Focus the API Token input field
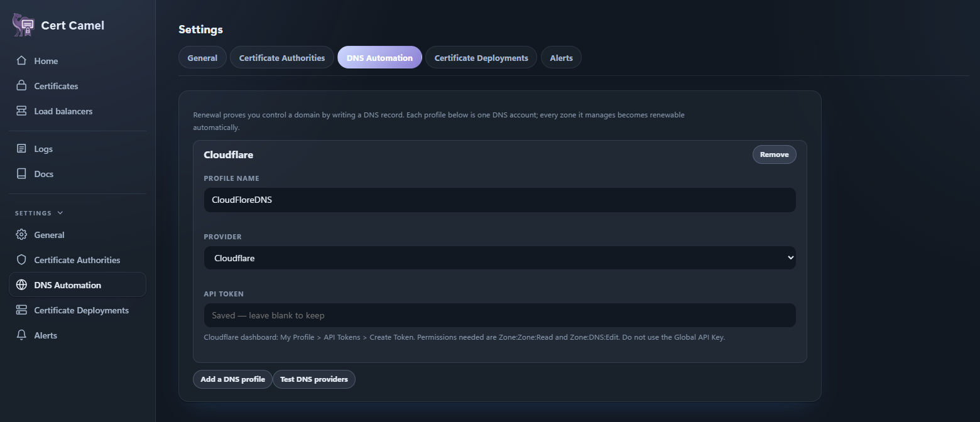980x422 pixels. 500,315
